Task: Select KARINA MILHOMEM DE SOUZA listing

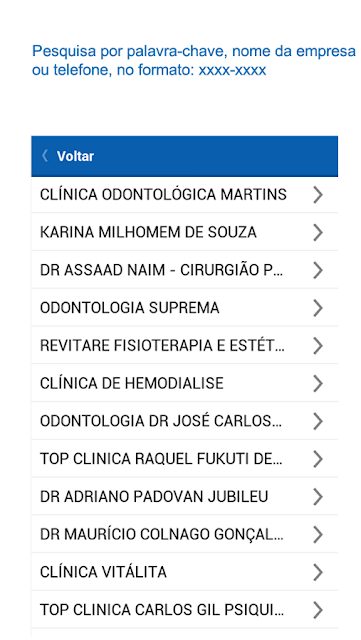Action: coord(185,232)
